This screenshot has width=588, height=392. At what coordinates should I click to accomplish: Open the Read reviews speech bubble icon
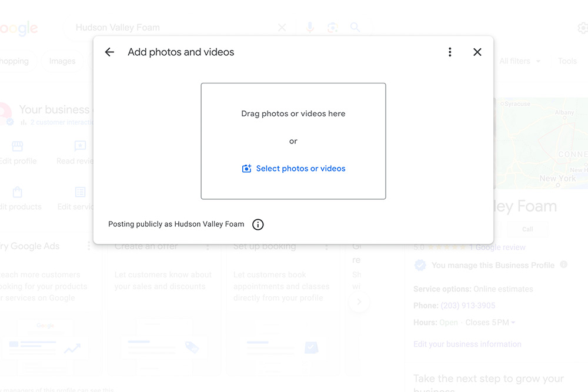point(81,146)
